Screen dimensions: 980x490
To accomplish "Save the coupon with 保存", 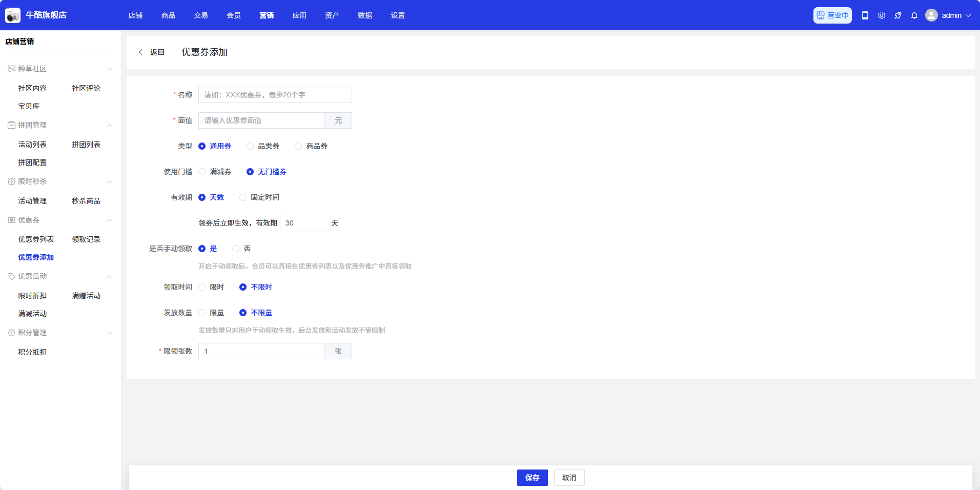I will click(x=533, y=478).
